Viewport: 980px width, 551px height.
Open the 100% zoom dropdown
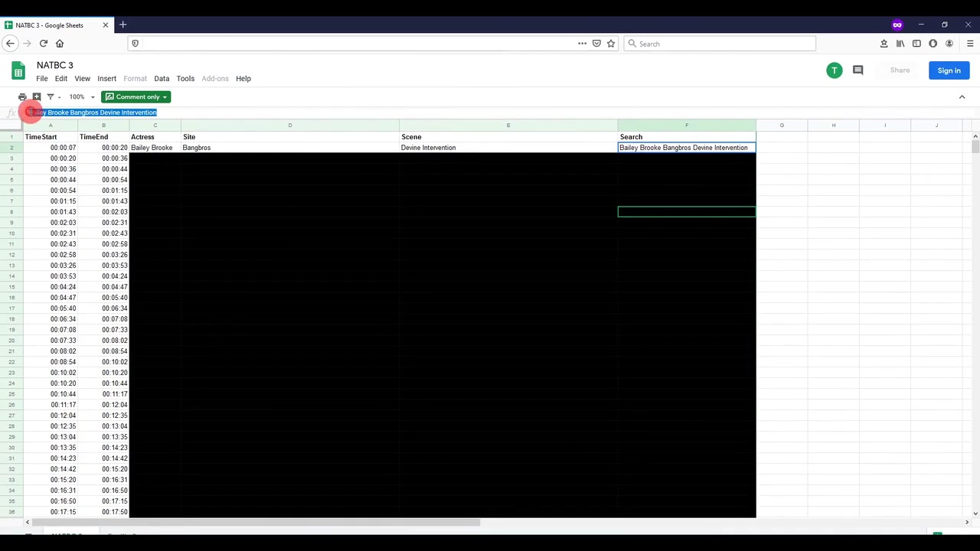click(x=82, y=97)
